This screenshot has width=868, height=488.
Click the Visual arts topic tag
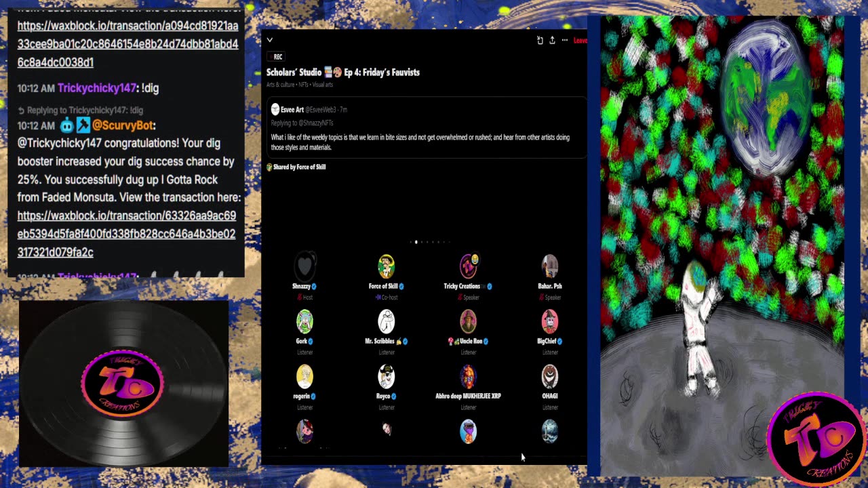(x=322, y=85)
